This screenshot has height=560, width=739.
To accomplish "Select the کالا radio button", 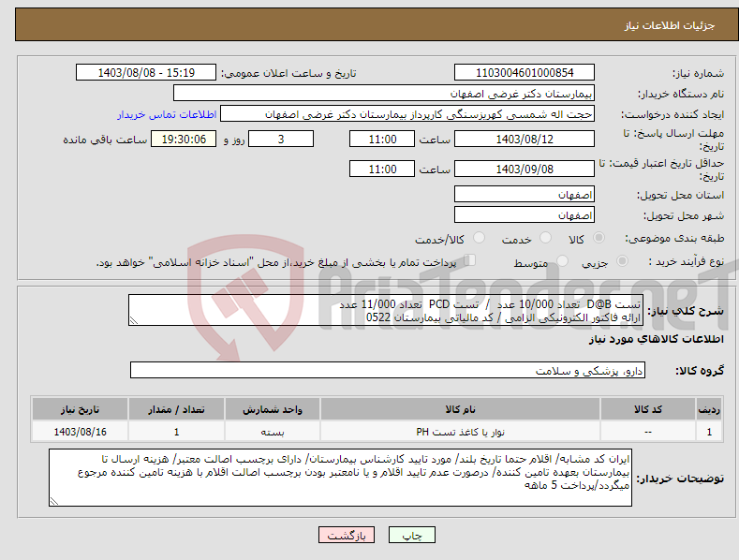I will 599,238.
